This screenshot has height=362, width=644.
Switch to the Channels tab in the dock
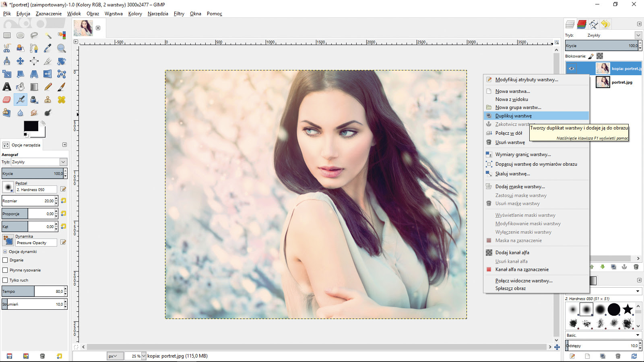tap(582, 24)
